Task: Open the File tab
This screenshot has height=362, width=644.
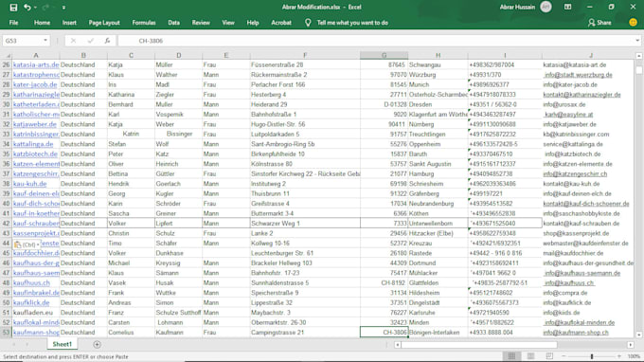Action: tap(13, 23)
